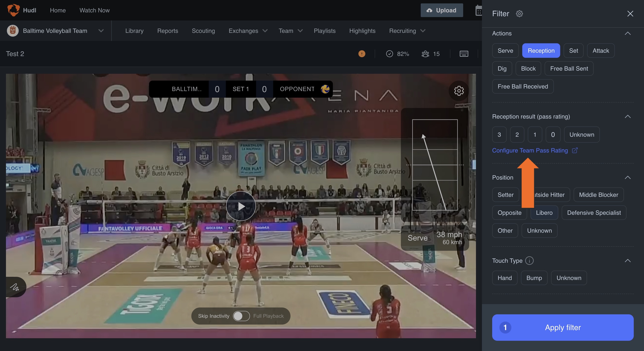Screen dimensions: 644x351
Task: Select the Serve action filter
Action: coord(505,51)
